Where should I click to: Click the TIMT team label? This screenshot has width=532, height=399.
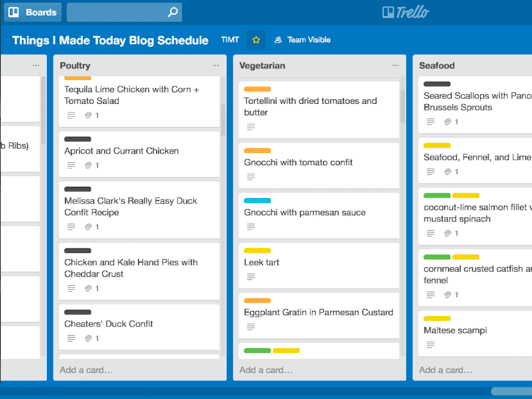click(230, 40)
